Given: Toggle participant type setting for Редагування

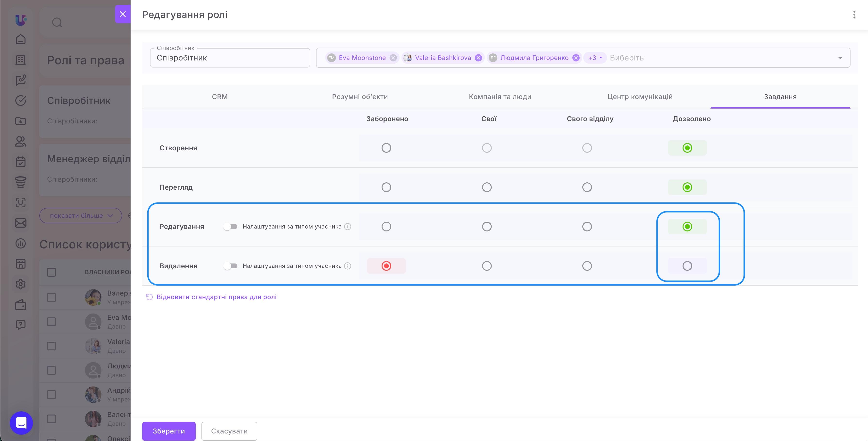Looking at the screenshot, I should pyautogui.click(x=231, y=227).
